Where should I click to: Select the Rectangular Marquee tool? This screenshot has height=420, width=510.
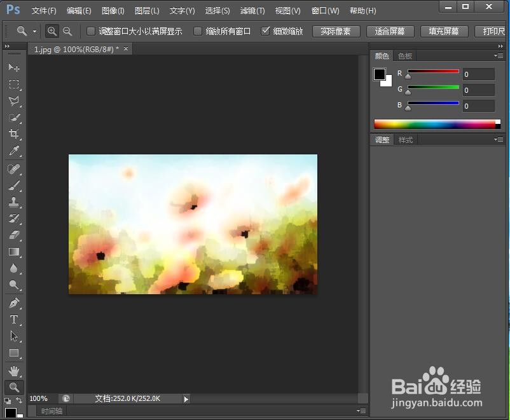click(x=13, y=85)
